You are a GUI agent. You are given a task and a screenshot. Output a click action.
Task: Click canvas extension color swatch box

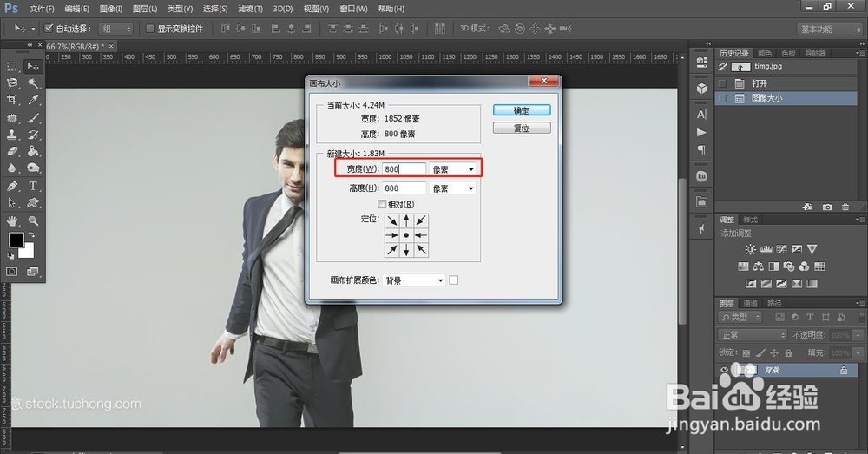(x=453, y=280)
